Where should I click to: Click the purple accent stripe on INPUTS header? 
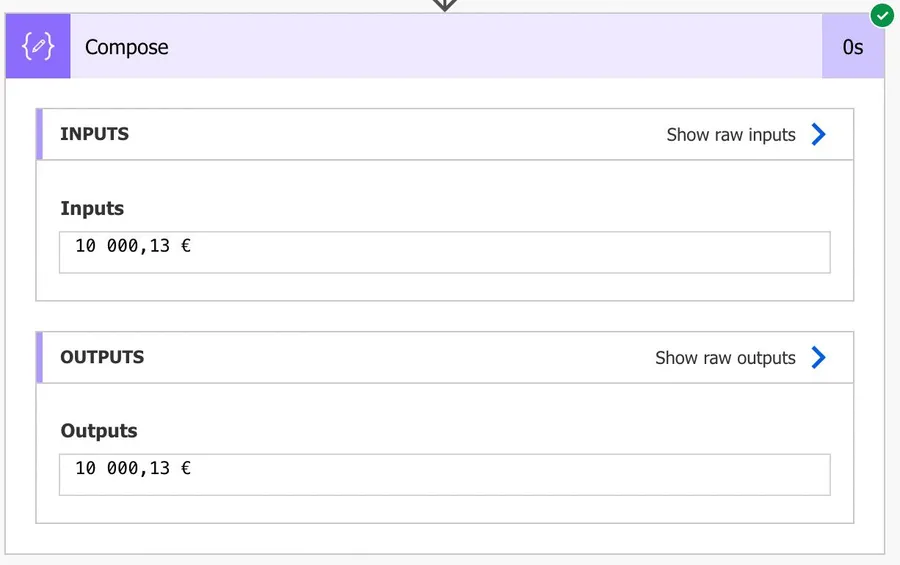[x=40, y=134]
